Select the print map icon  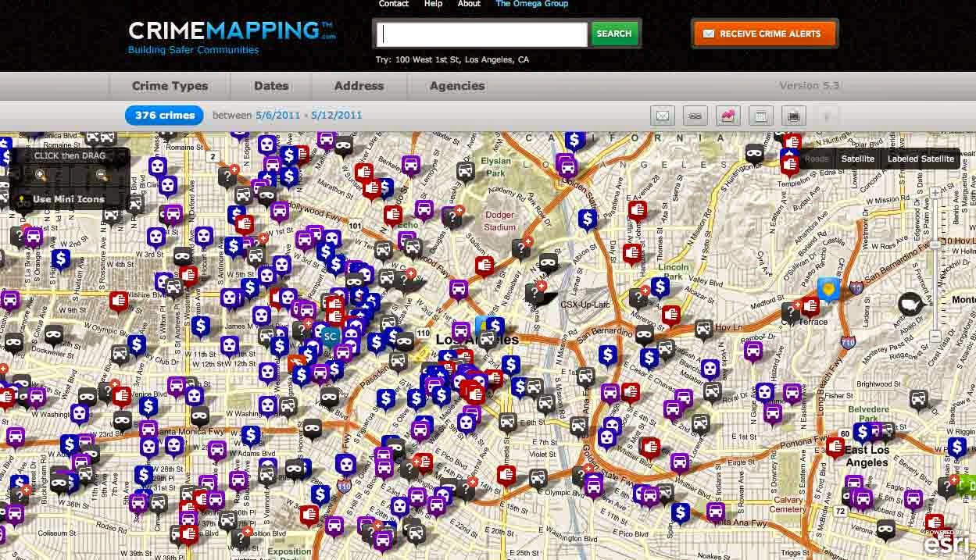(x=792, y=115)
